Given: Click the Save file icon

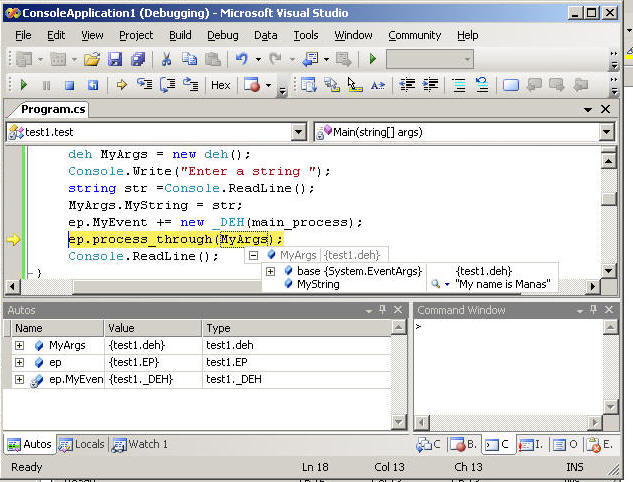Looking at the screenshot, I should pos(115,59).
